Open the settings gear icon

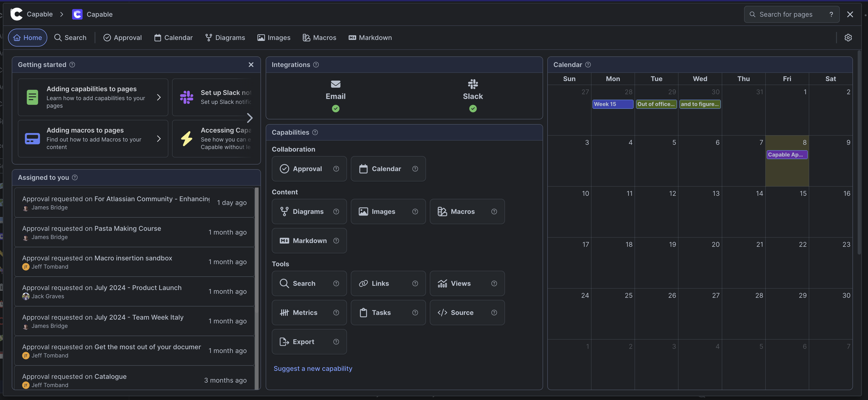pyautogui.click(x=848, y=38)
